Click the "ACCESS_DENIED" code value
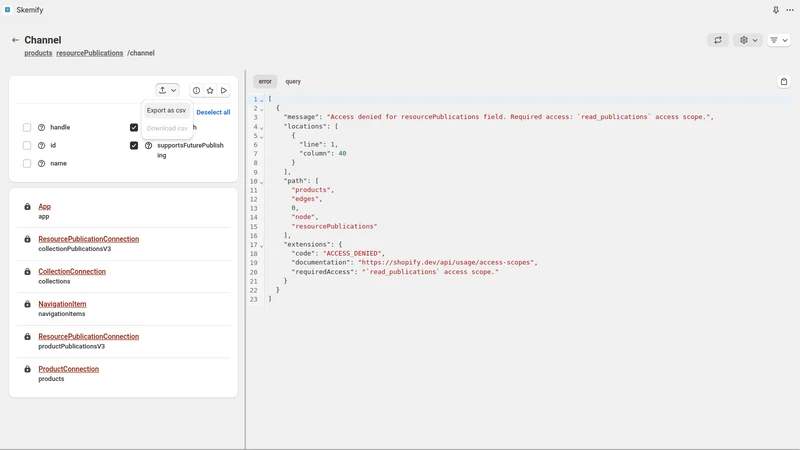The width and height of the screenshot is (800, 450). (353, 254)
